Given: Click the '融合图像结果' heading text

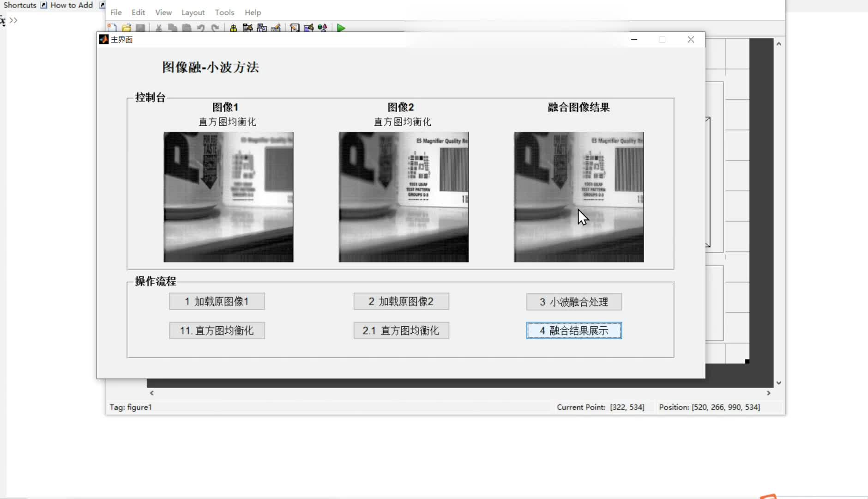Looking at the screenshot, I should [x=579, y=108].
